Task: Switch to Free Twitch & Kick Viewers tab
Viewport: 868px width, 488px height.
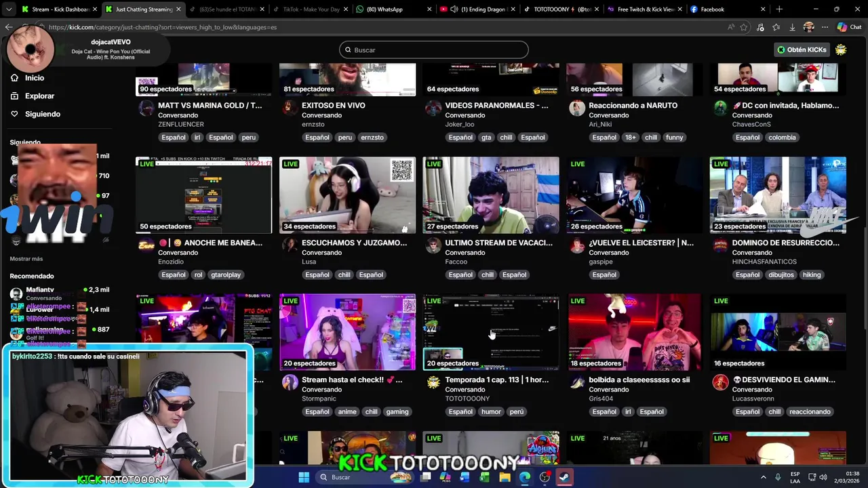Action: click(644, 9)
